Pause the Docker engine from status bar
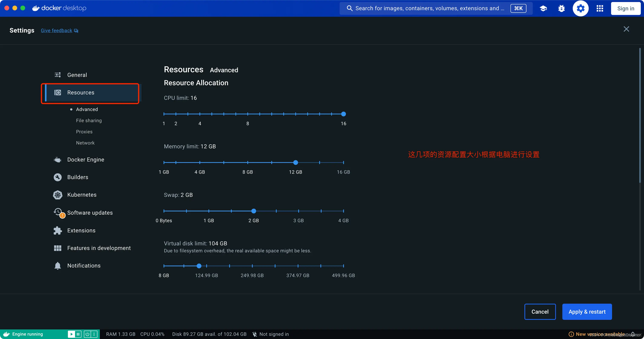This screenshot has height=339, width=644. (78, 334)
